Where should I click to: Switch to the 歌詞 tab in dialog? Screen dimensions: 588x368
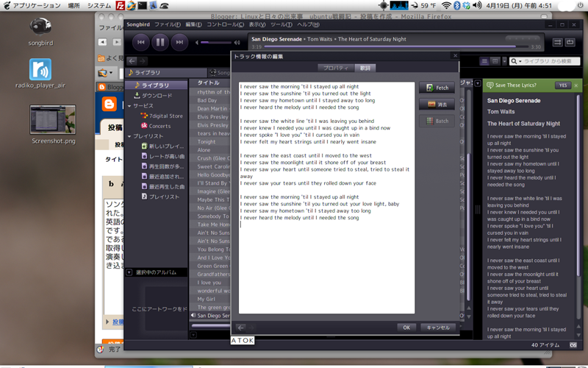pos(365,68)
